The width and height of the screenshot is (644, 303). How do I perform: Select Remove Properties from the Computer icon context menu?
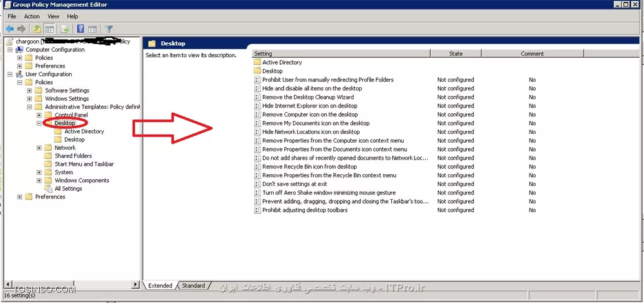(333, 140)
